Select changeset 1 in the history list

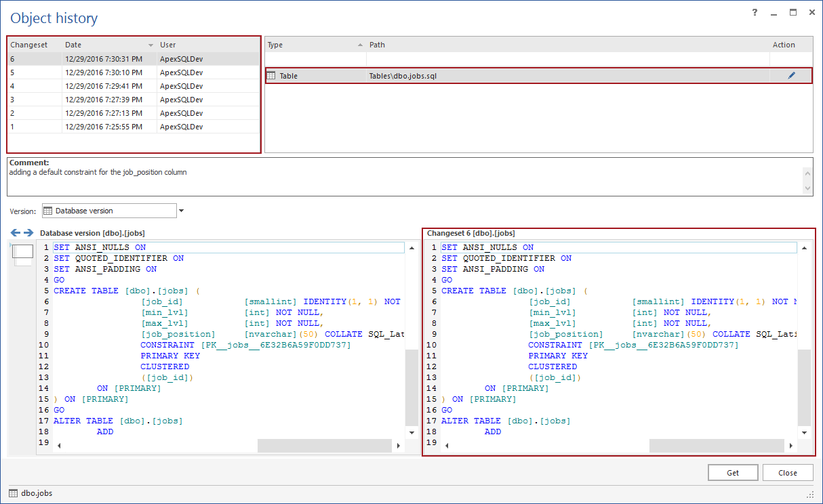pos(102,127)
